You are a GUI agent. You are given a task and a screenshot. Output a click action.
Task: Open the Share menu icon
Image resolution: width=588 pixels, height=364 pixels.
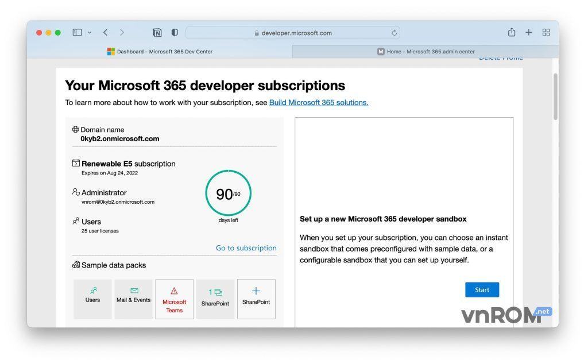(512, 33)
